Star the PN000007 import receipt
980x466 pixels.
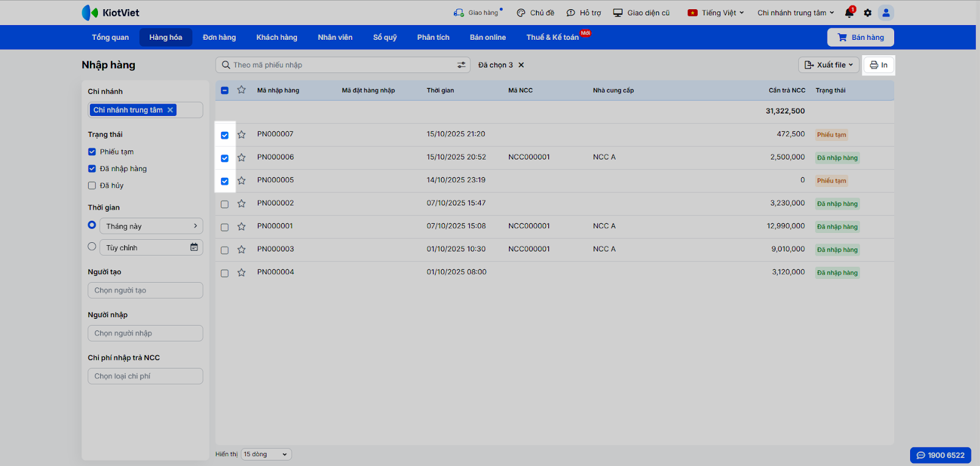pyautogui.click(x=241, y=134)
